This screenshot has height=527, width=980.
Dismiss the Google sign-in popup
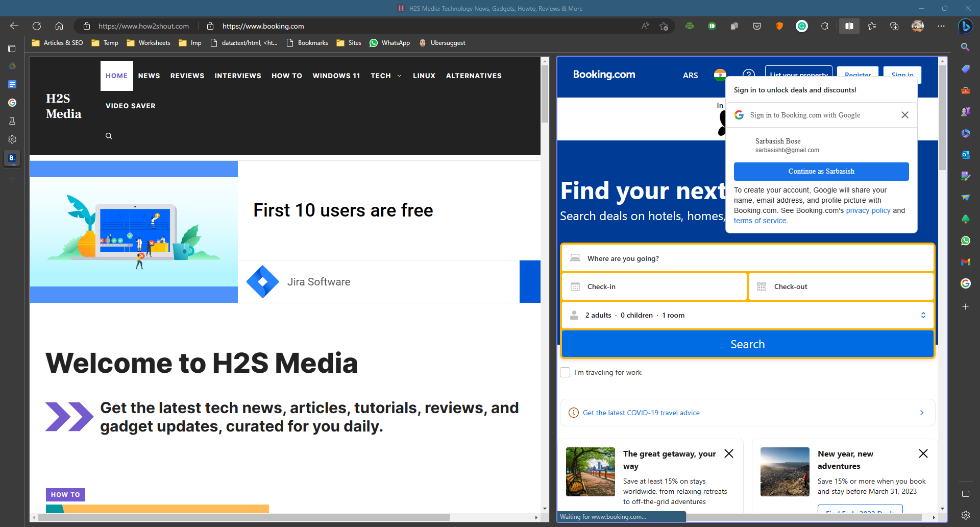point(904,115)
